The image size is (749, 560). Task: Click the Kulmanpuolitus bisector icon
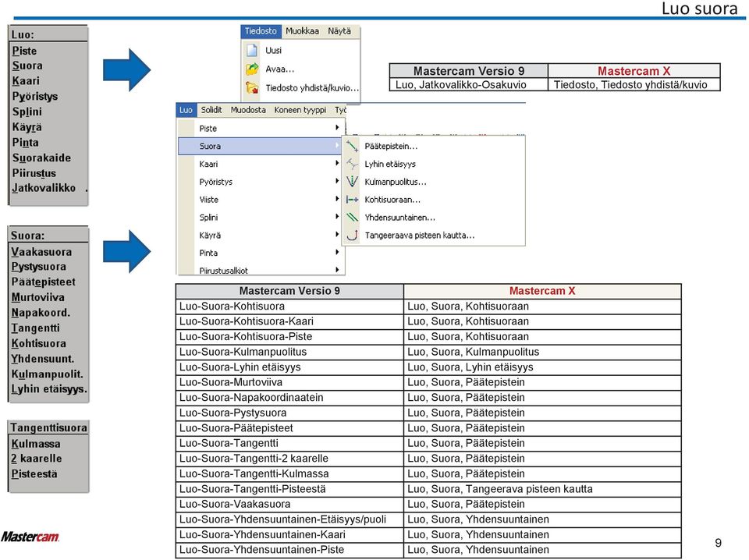click(x=352, y=182)
